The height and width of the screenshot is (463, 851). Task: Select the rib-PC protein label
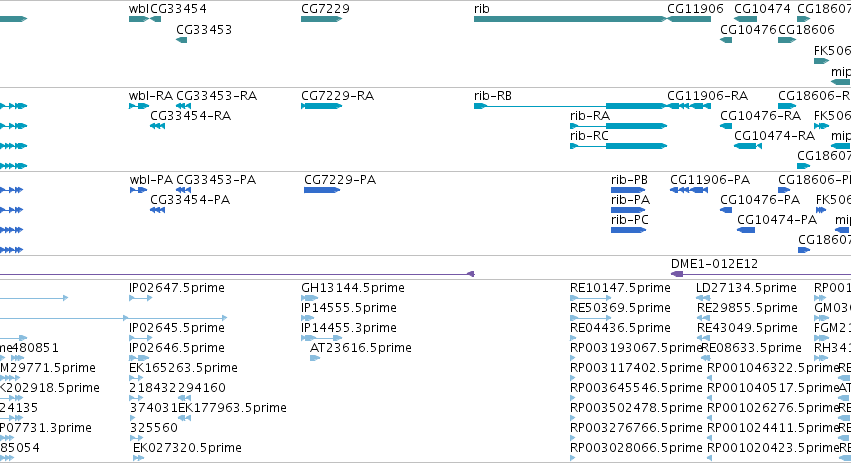click(x=630, y=220)
